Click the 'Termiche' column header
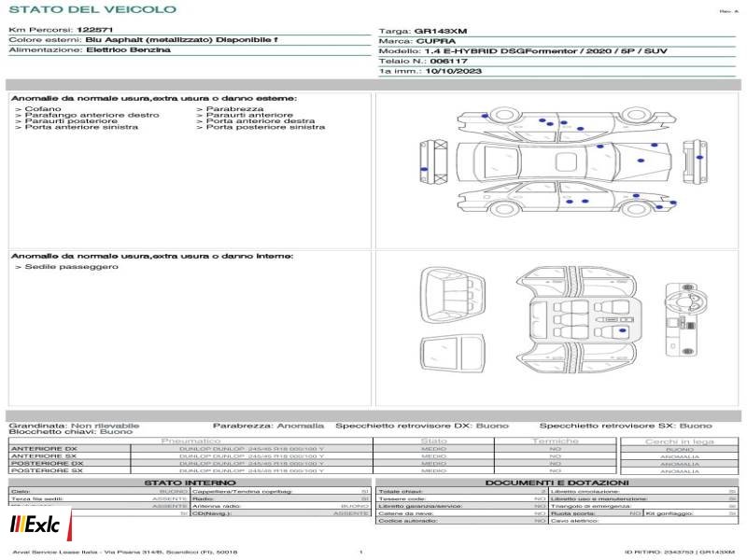Screen dimensions: 747x560 click(555, 441)
